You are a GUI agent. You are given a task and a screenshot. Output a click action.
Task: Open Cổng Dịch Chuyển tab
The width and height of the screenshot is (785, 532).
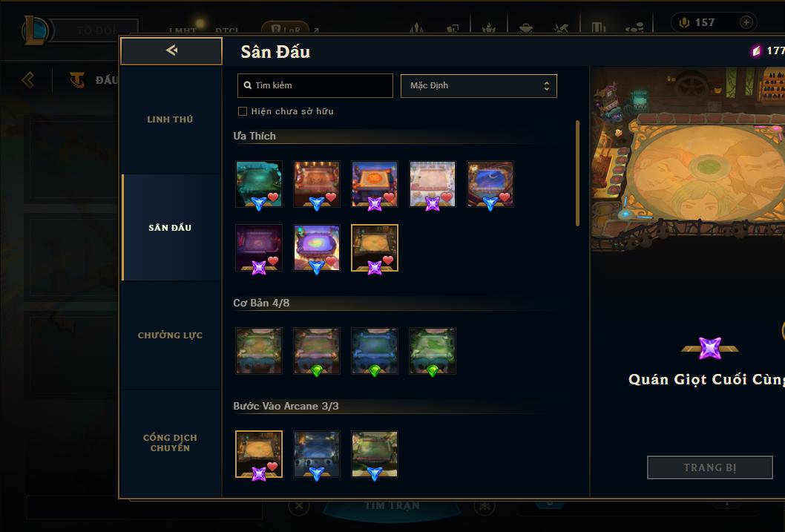170,443
